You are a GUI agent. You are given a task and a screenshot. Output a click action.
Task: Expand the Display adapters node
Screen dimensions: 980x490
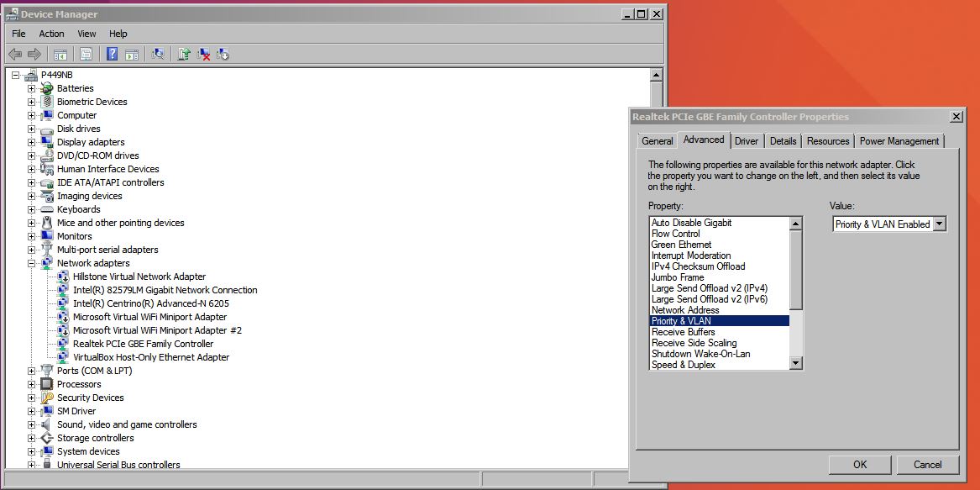coord(31,142)
